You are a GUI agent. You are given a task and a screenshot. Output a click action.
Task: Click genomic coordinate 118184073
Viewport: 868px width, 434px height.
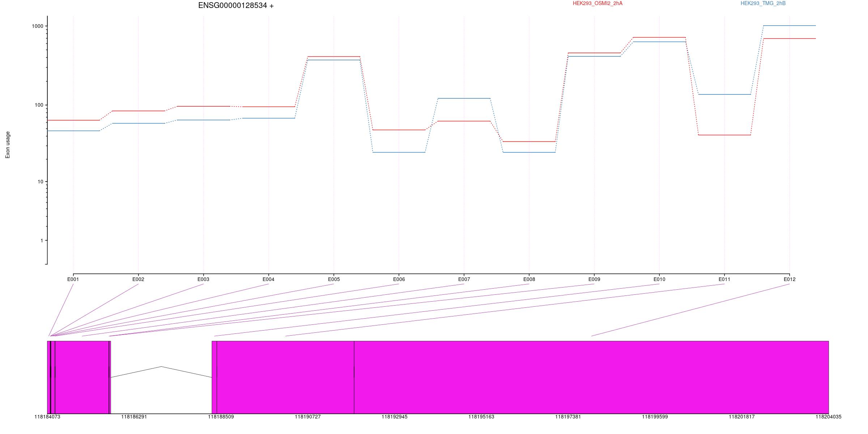pos(47,417)
